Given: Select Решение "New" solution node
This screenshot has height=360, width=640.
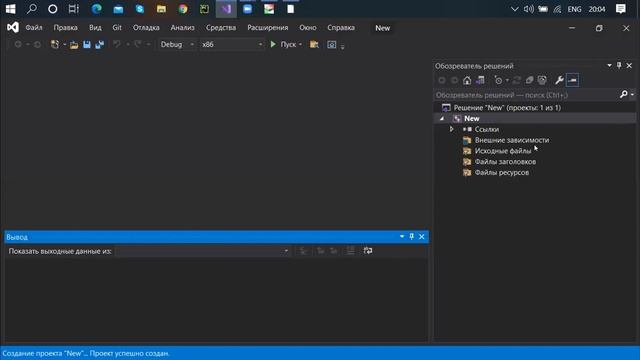Looking at the screenshot, I should 507,108.
